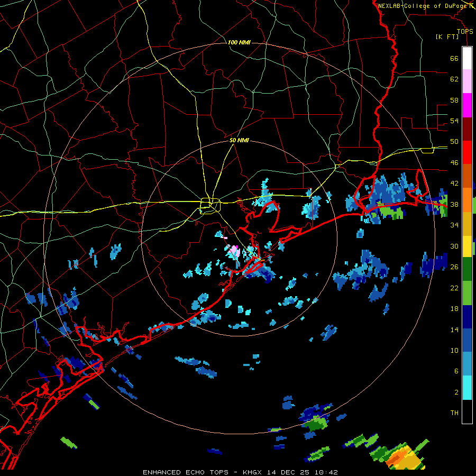This screenshot has width=476, height=476.
Task: Click the orange storm cell on the map
Action: 397,459
